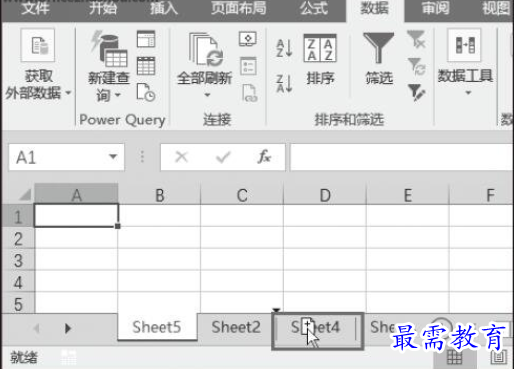Open the 文件 (File) tab
514x369 pixels.
point(35,8)
